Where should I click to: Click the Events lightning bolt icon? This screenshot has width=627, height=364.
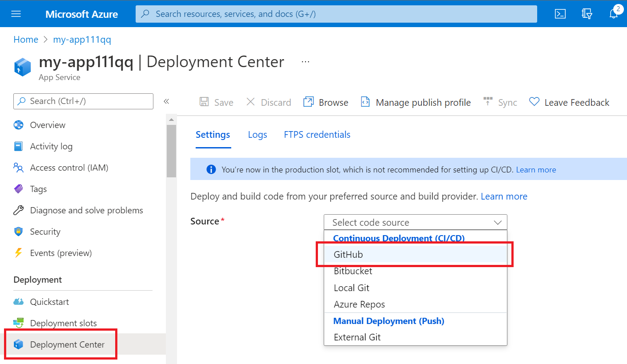click(18, 253)
